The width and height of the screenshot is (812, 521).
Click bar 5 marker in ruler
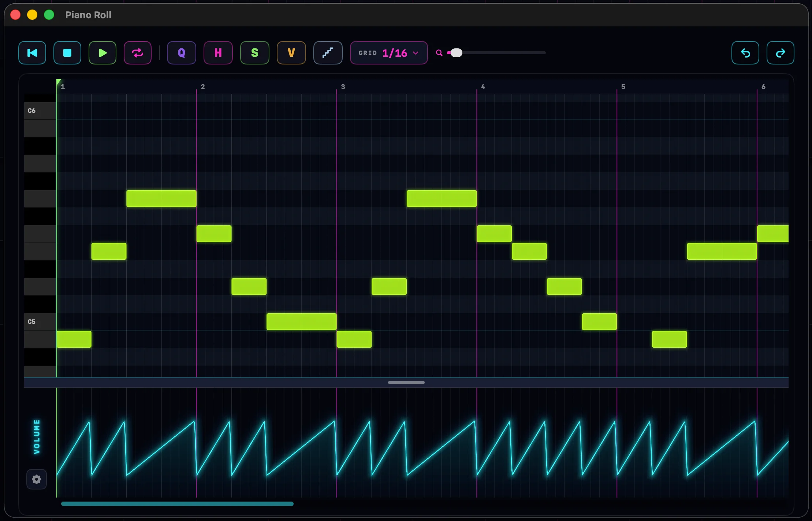(623, 87)
